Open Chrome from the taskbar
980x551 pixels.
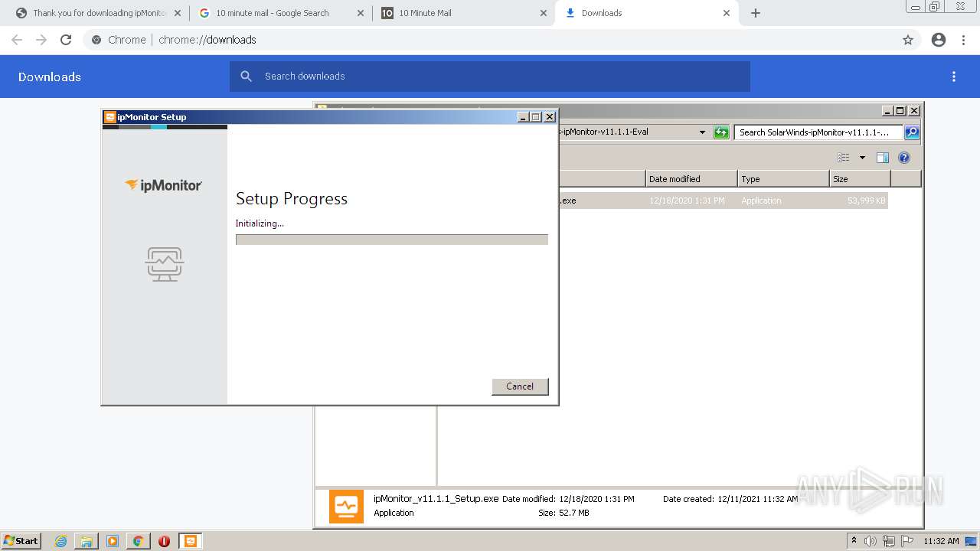(x=138, y=541)
